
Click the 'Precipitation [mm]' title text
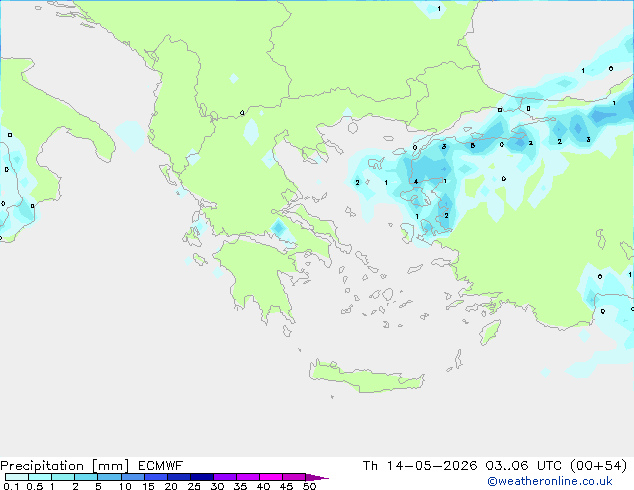point(65,466)
